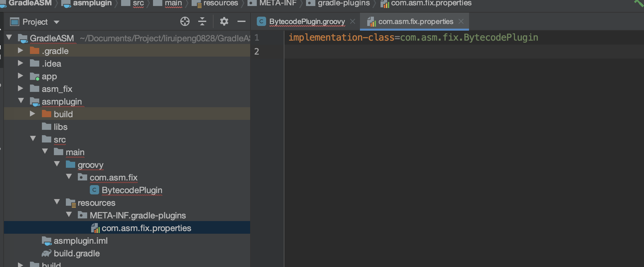
Task: Click the com.asm.fix.properties breadcrumb
Action: click(x=431, y=3)
